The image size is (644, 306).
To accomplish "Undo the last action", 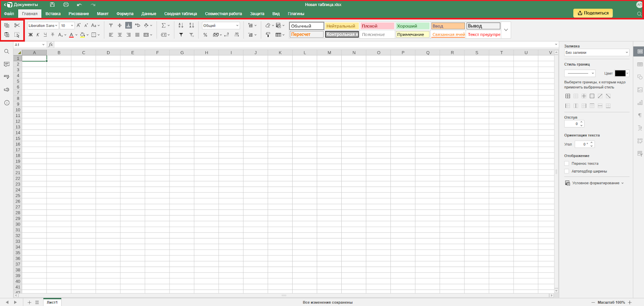I will (x=79, y=4).
